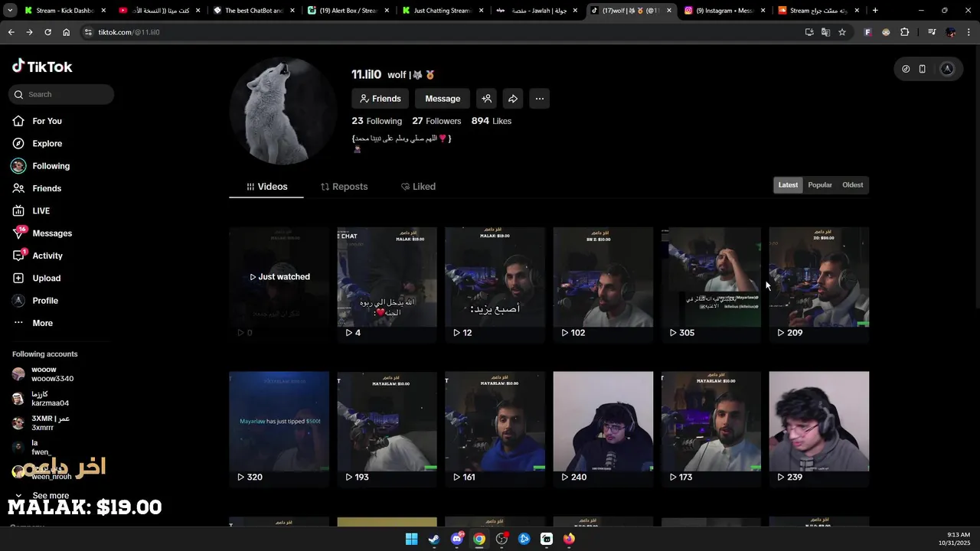
Task: Open the 23 Following count
Action: [x=377, y=121]
